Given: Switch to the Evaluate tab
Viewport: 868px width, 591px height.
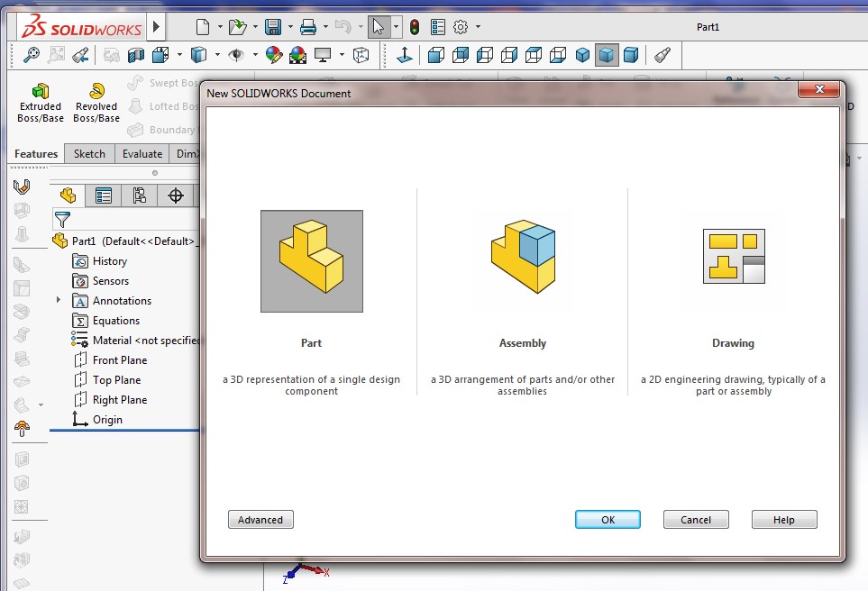Looking at the screenshot, I should point(142,154).
